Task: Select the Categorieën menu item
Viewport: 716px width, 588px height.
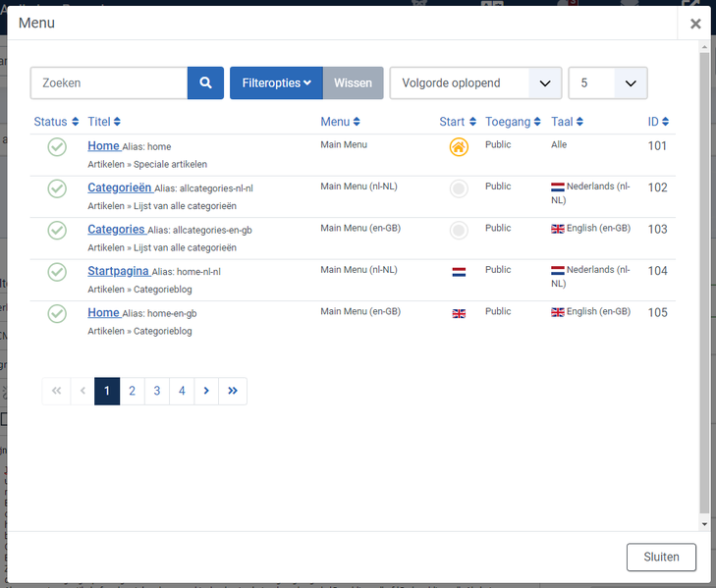Action: click(x=120, y=187)
